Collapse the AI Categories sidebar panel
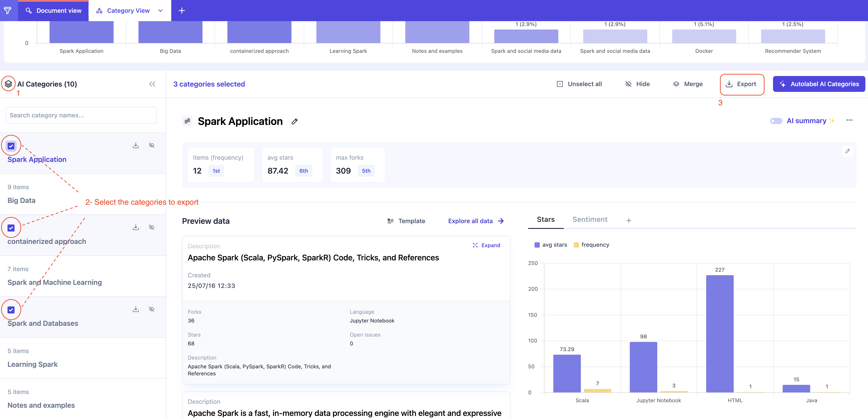The height and width of the screenshot is (419, 868). [x=152, y=84]
